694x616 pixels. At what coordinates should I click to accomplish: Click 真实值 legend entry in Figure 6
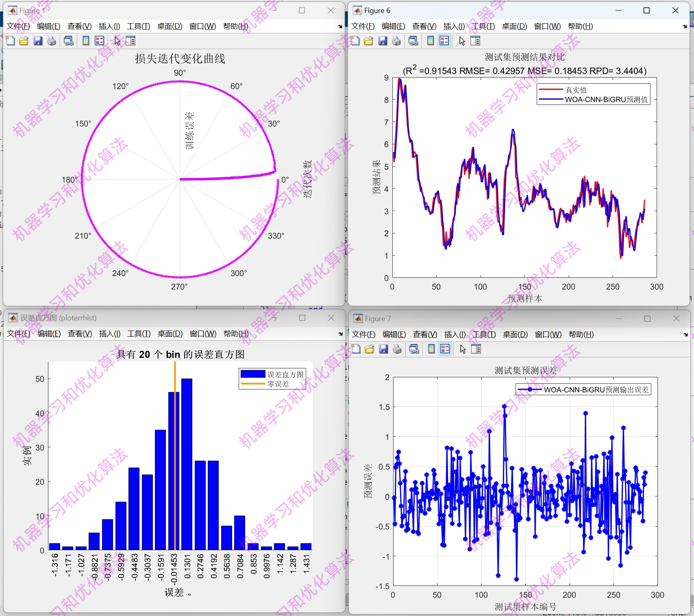(x=576, y=90)
